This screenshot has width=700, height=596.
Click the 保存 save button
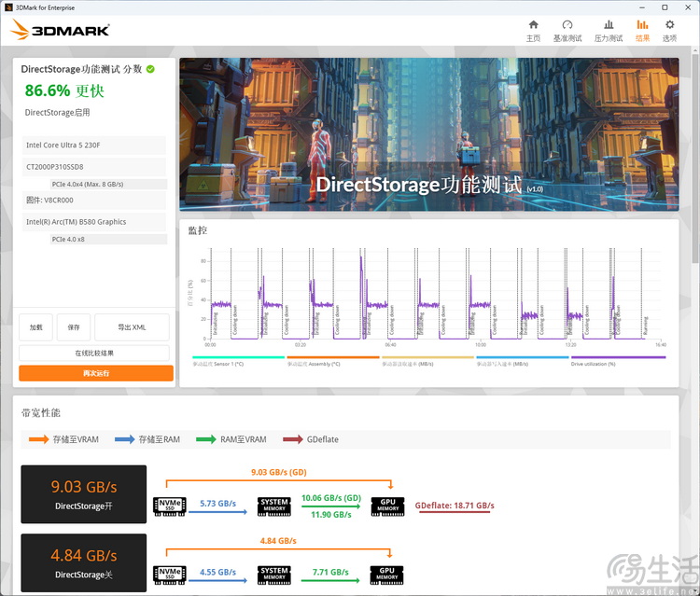pos(74,327)
